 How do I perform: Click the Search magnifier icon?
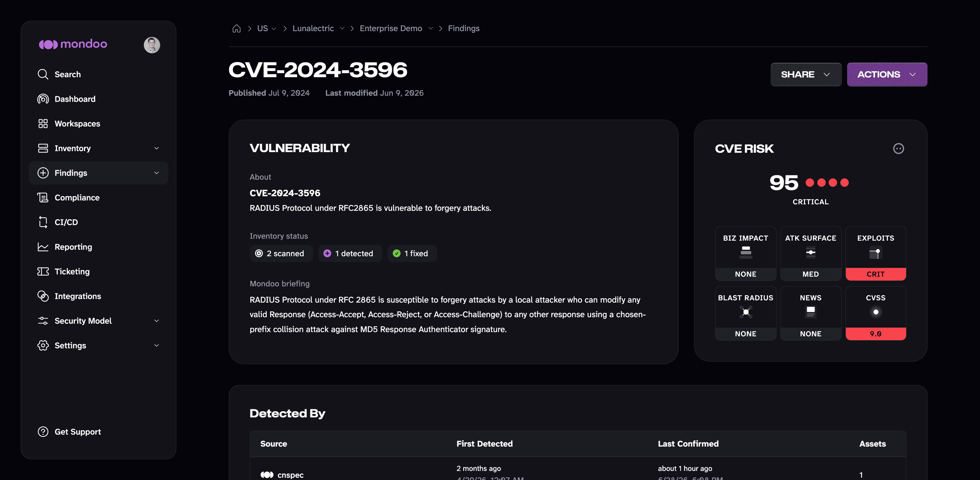(43, 74)
